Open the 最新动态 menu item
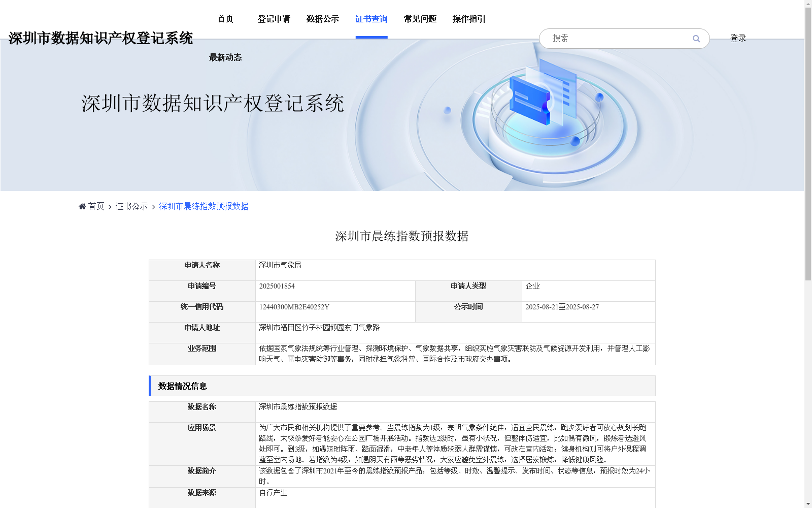 coord(225,57)
